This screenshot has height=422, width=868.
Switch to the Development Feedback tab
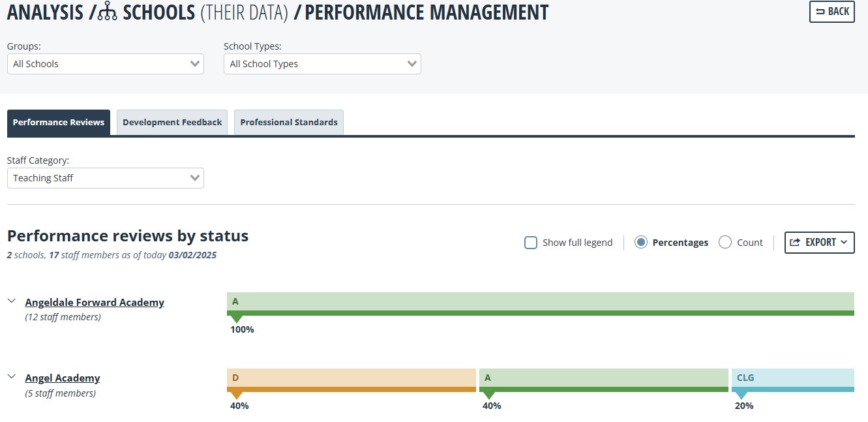coord(172,123)
